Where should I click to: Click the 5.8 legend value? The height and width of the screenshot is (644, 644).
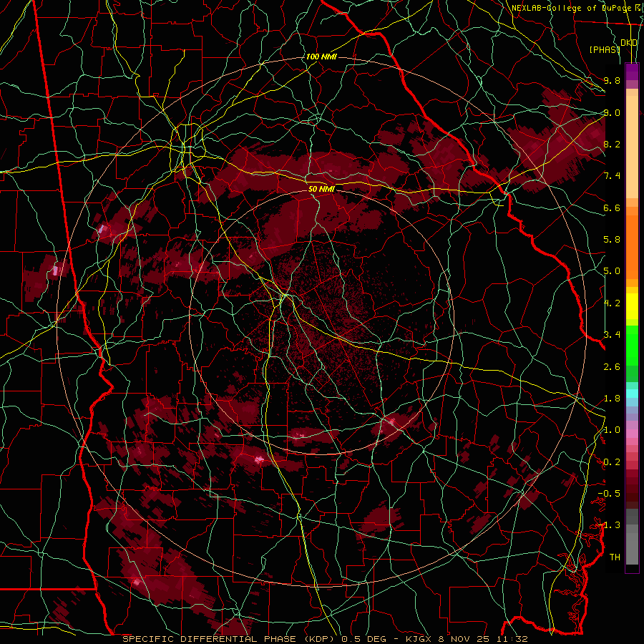point(612,240)
